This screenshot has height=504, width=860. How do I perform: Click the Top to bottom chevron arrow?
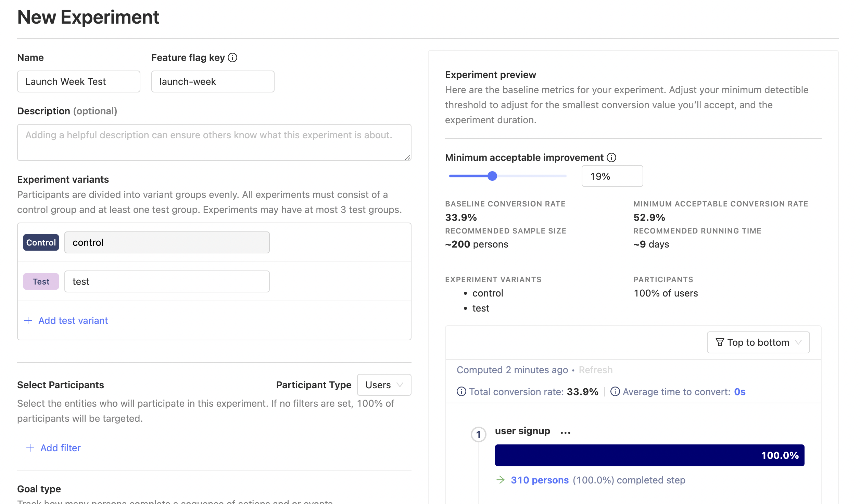(x=798, y=342)
